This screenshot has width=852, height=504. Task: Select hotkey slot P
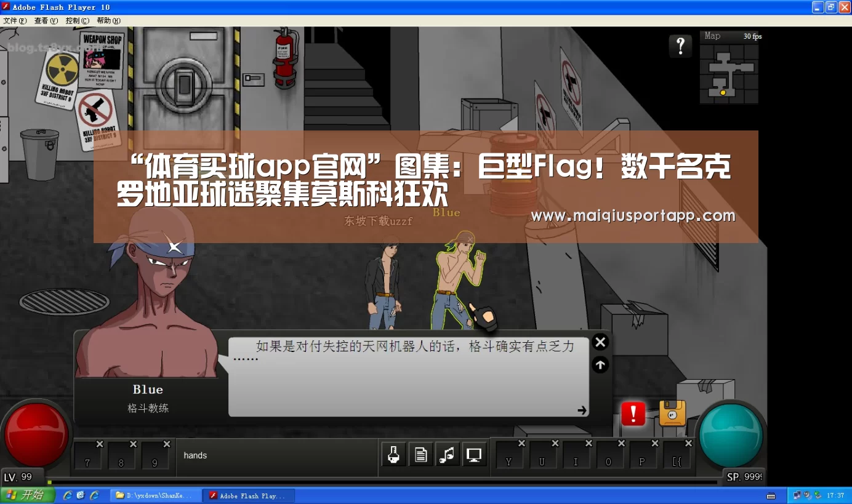tap(642, 456)
